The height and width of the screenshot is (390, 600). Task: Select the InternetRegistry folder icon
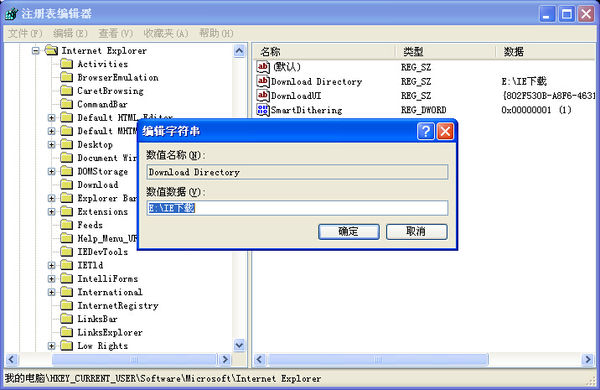(x=67, y=305)
